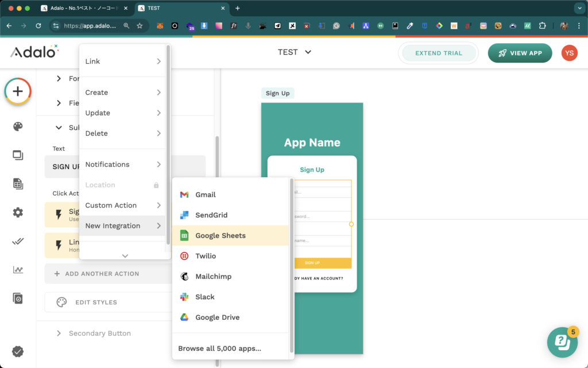Image resolution: width=588 pixels, height=368 pixels.
Task: Open the Version History icon in sidebar
Action: pyautogui.click(x=18, y=298)
